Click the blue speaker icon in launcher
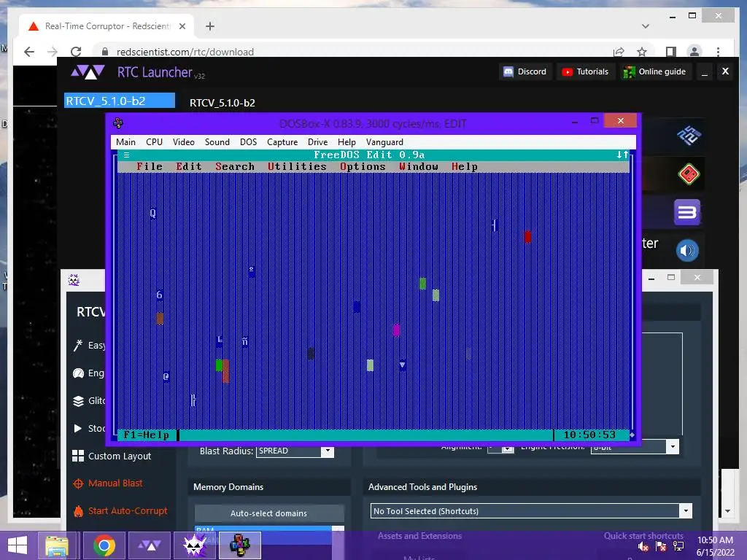The image size is (747, 560). click(687, 251)
